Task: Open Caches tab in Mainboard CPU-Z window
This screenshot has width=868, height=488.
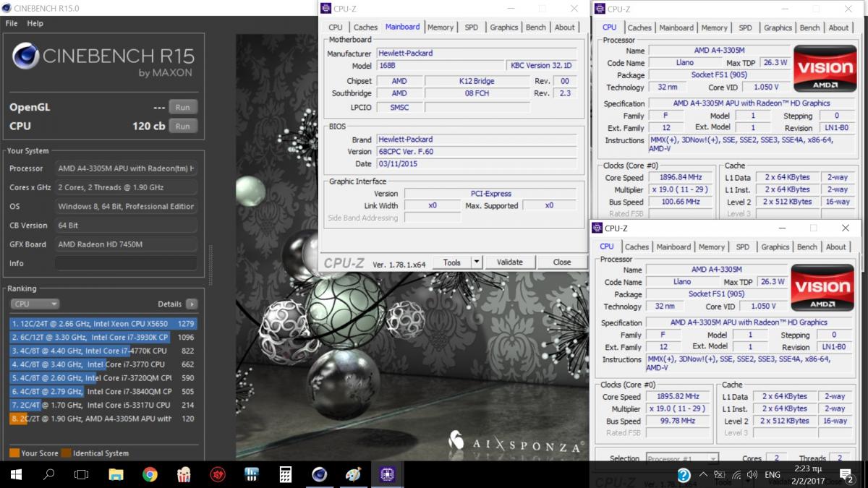Action: coord(365,27)
